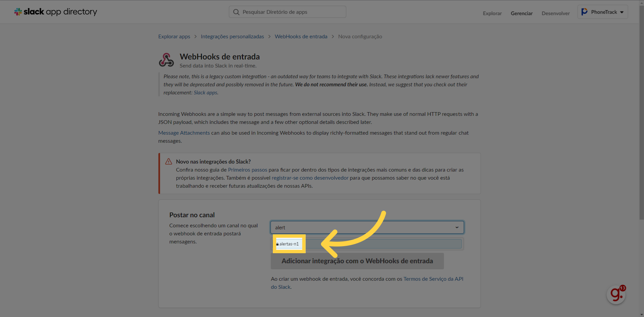Screen dimensions: 644x317
Task: Click the Nova configuração breadcrumb text
Action: [360, 36]
